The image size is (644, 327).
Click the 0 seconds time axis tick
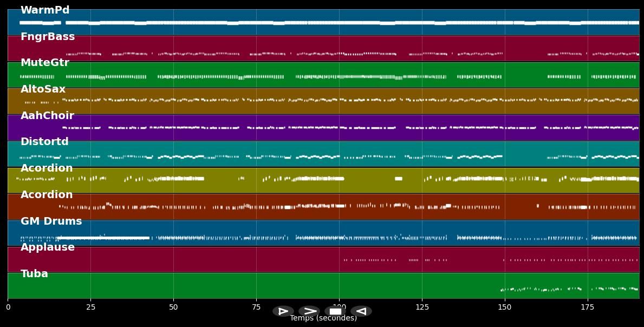[8, 307]
